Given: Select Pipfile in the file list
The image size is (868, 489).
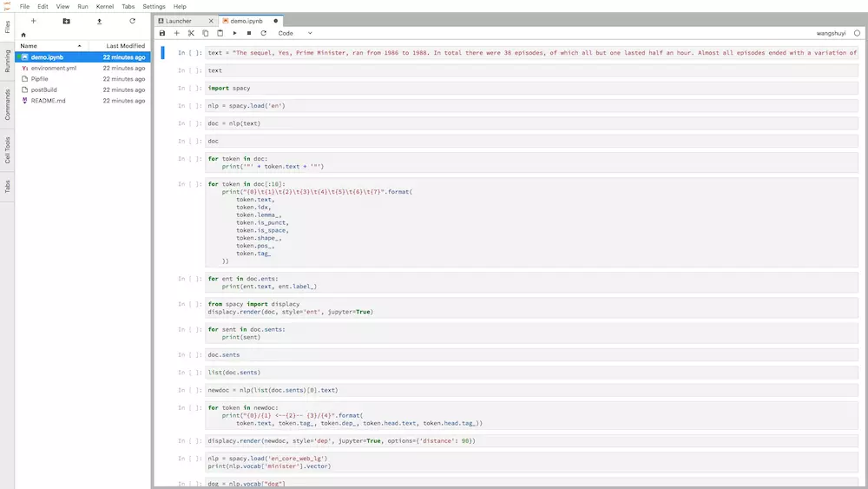Looking at the screenshot, I should point(83,79).
